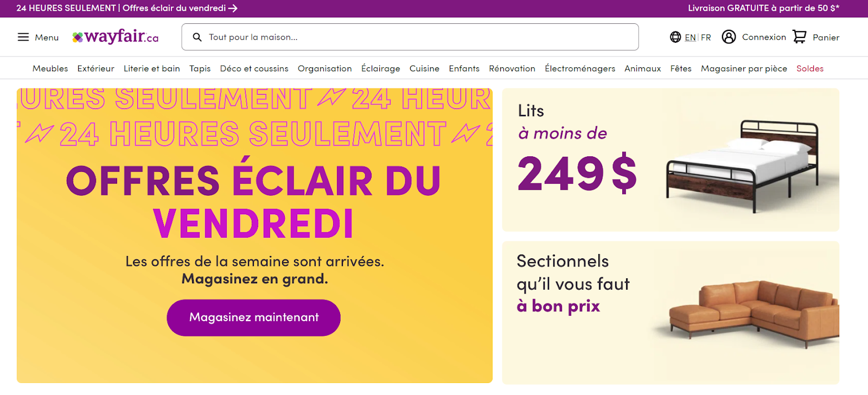Open the Lits à moins de 249 $ card
Screen dimensions: 868x395
(671, 160)
